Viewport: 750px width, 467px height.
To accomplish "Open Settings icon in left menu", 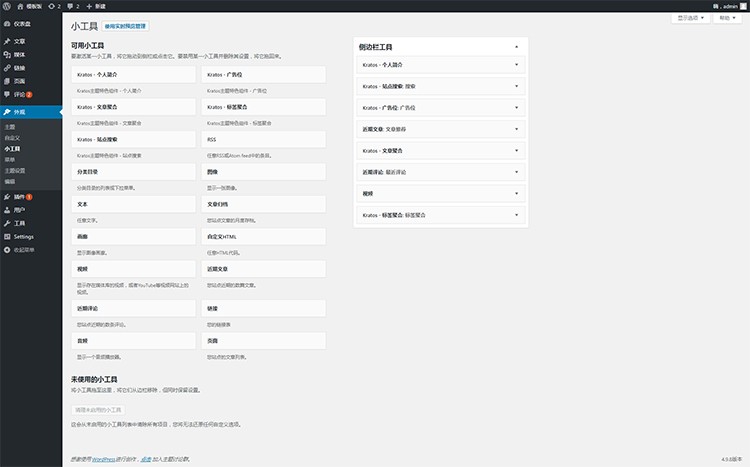I will 7,236.
